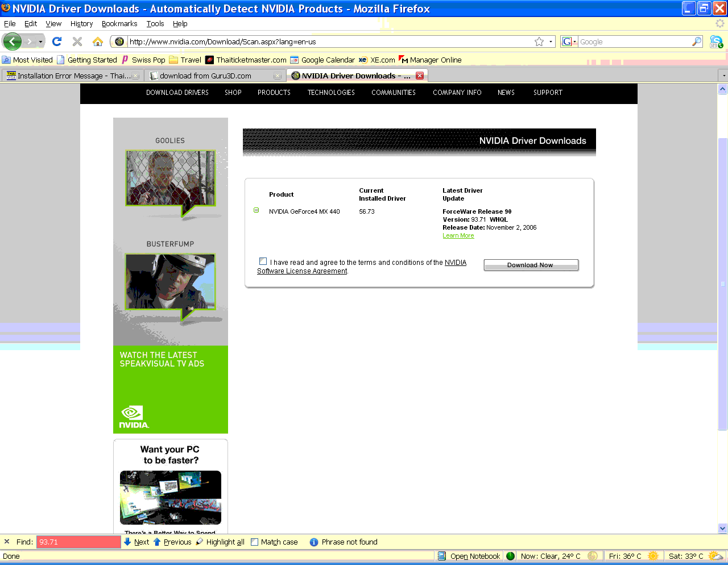The image size is (728, 565).
Task: Click the green globe icon in status bar
Action: [x=510, y=556]
